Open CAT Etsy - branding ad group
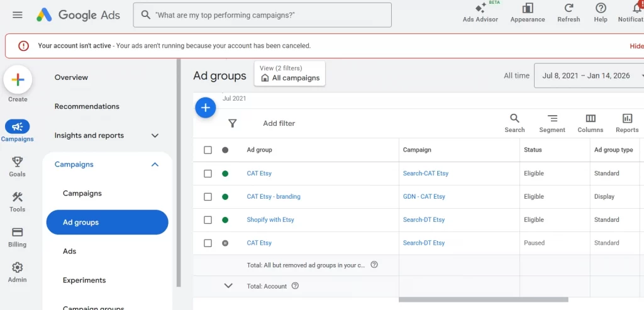Screen dimensions: 644x310 274,197
